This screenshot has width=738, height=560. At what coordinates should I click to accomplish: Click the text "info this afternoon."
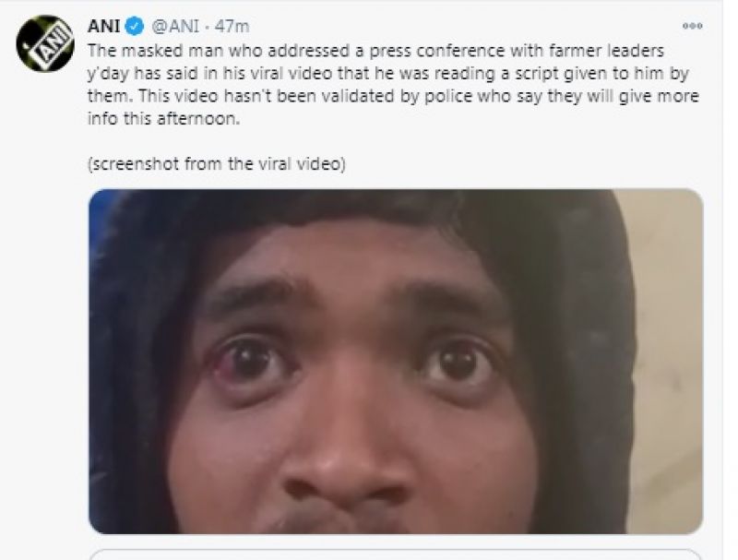pyautogui.click(x=164, y=119)
